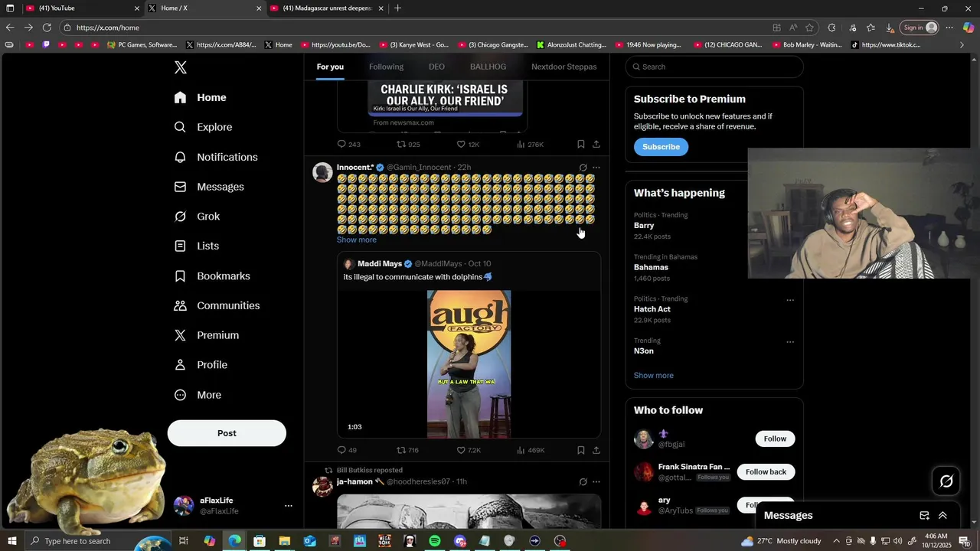Screen dimensions: 980x551
Task: Open Lists page
Action: pos(197,246)
